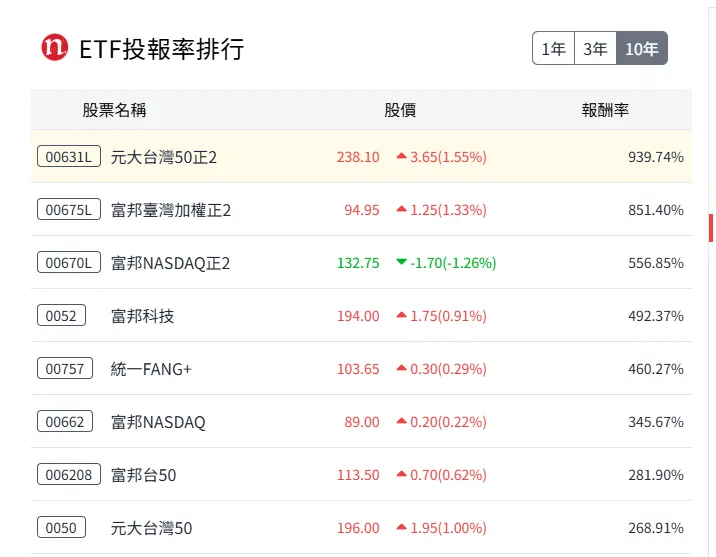Select the 3年 period tab
This screenshot has width=716, height=557.
595,48
